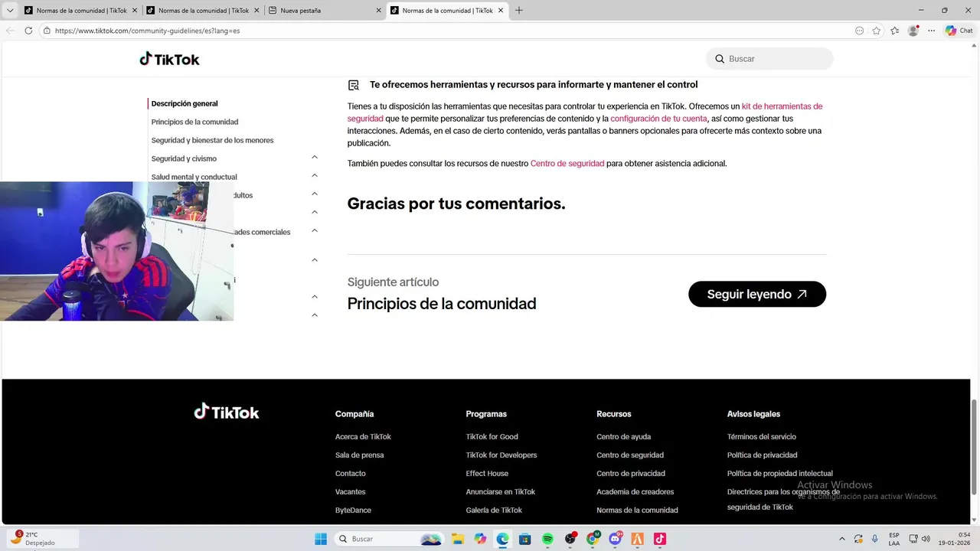The height and width of the screenshot is (551, 980).
Task: Expand the Seguridad y civismo section
Action: coord(315,157)
